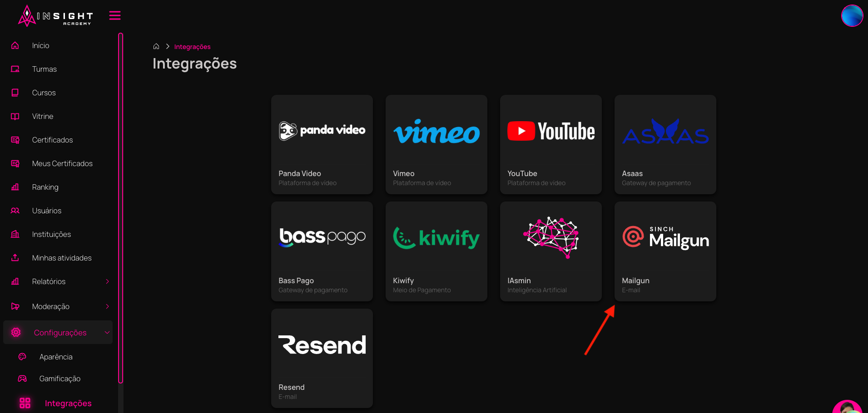Open the user profile avatar

pos(852,15)
